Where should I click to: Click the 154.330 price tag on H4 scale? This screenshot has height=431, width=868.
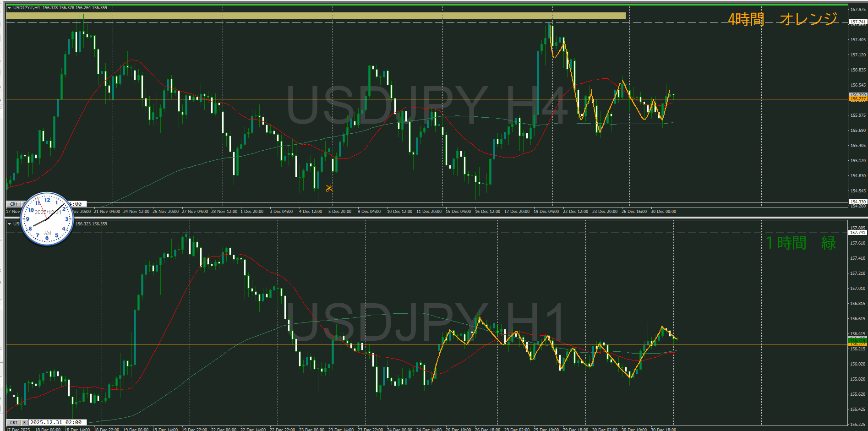[858, 202]
